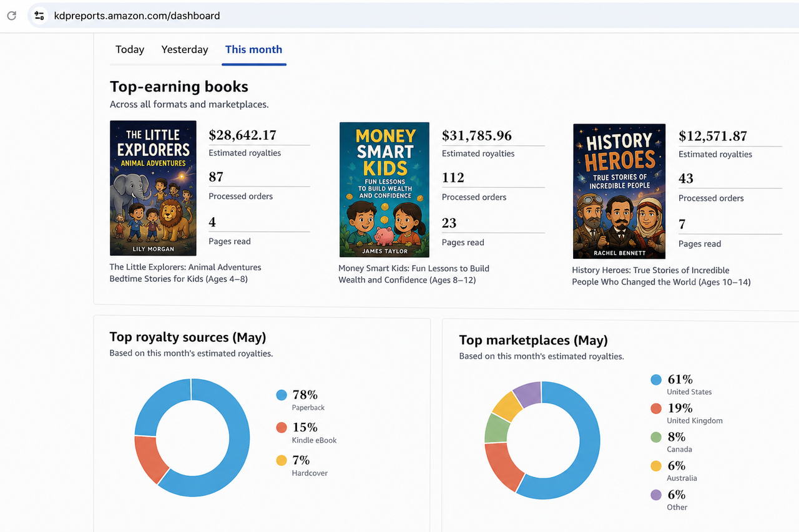Viewport: 799px width, 532px height.
Task: Switch to the Today tab
Action: click(x=130, y=50)
